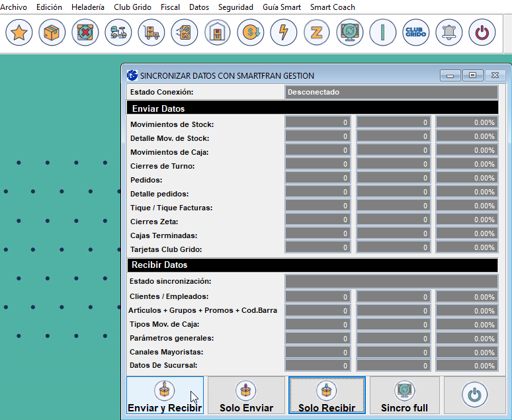
Task: Click the Desconectado connection status field
Action: pos(391,92)
